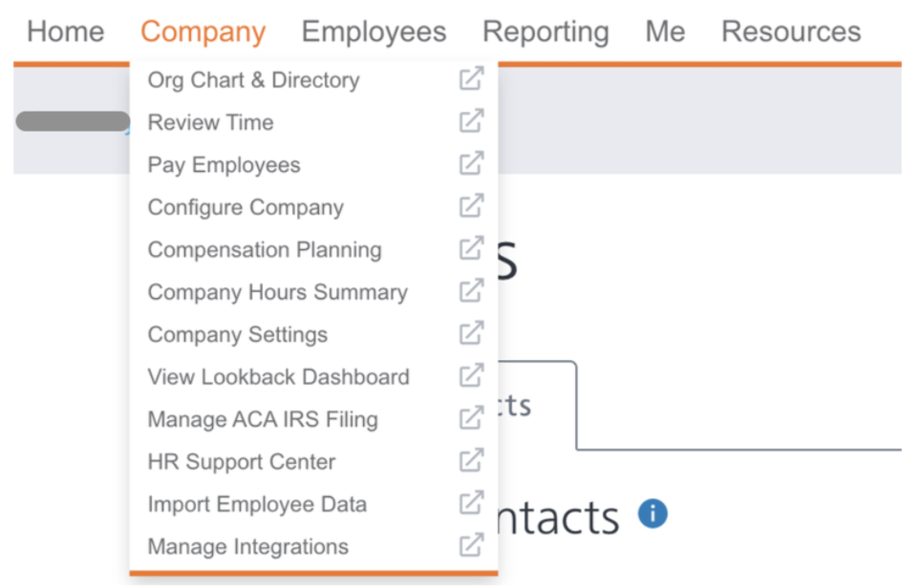Click external-link icon next to Review Time
The height and width of the screenshot is (588, 919).
[x=471, y=120]
